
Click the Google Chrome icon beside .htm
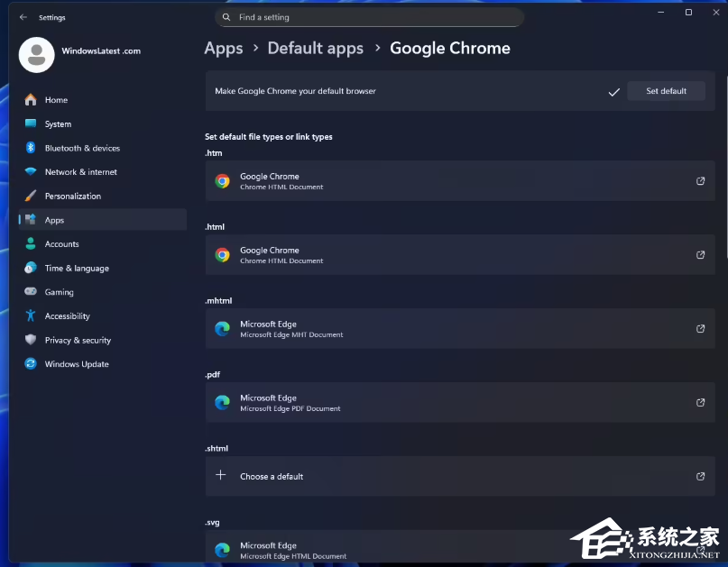pos(222,181)
